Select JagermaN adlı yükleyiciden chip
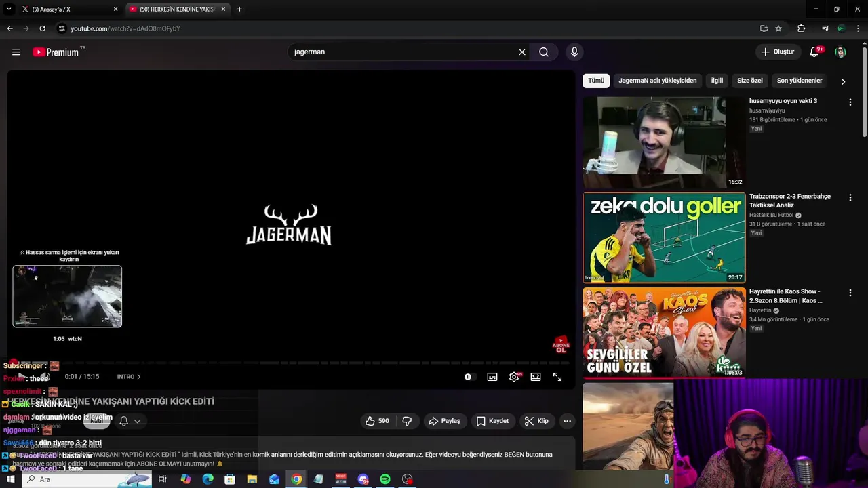Viewport: 868px width, 488px height. pyautogui.click(x=657, y=81)
